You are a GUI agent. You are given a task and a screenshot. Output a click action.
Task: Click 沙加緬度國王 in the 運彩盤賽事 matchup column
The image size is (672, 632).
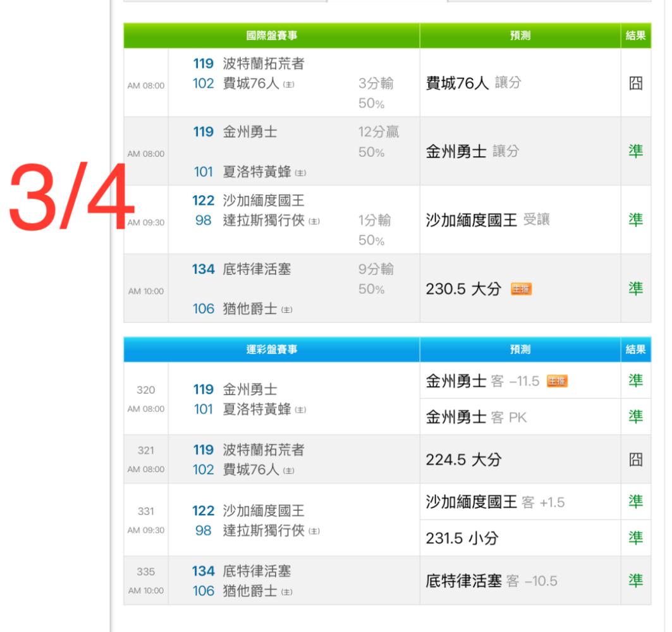tap(264, 511)
